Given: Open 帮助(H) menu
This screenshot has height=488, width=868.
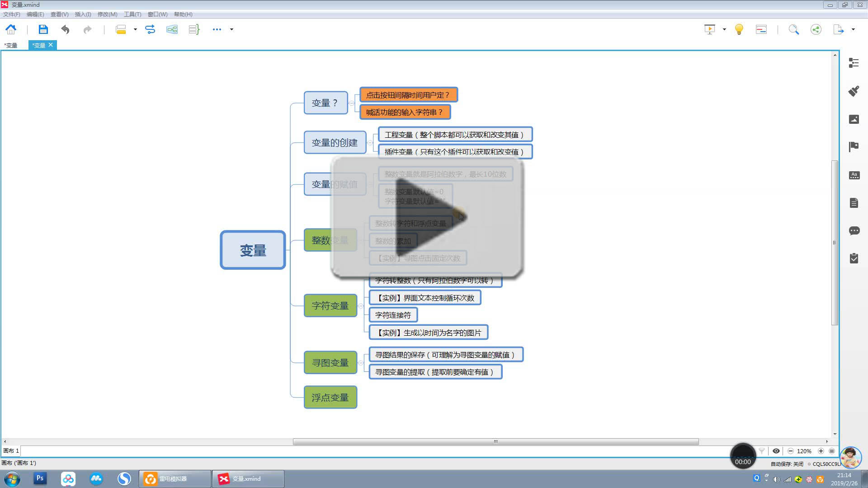Looking at the screenshot, I should tap(183, 14).
